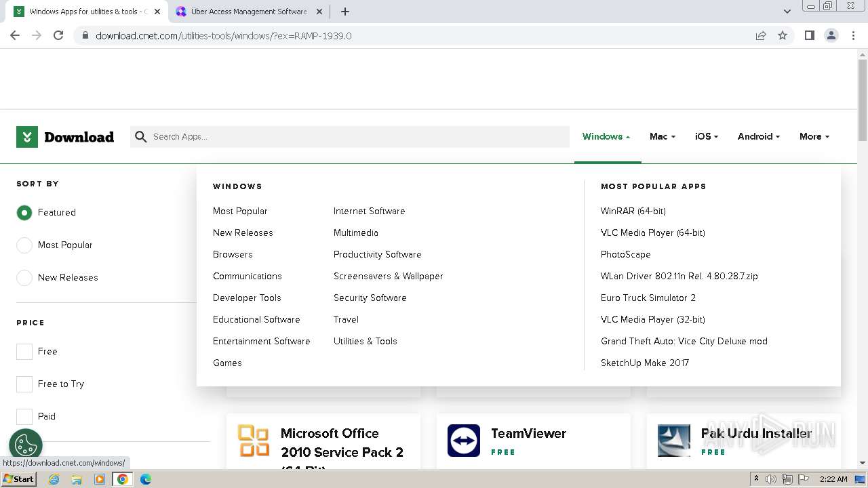Click the Microsoft Office 2010 Service Pack icon

254,441
